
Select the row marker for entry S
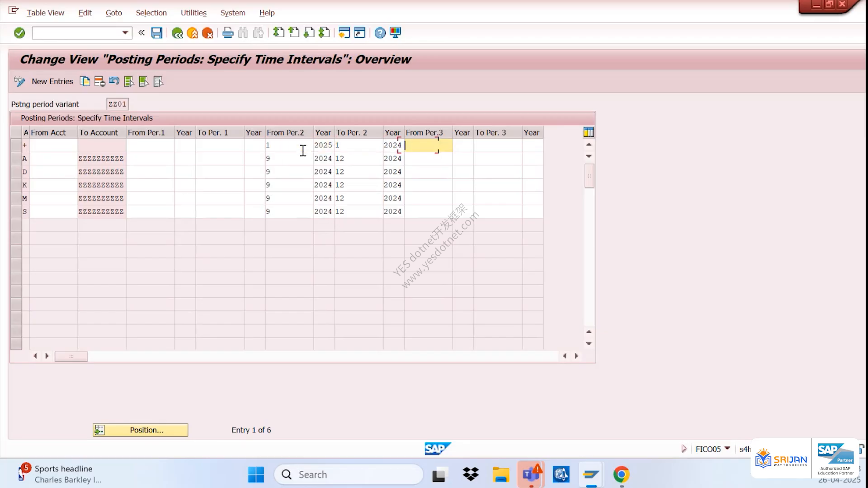click(x=16, y=211)
